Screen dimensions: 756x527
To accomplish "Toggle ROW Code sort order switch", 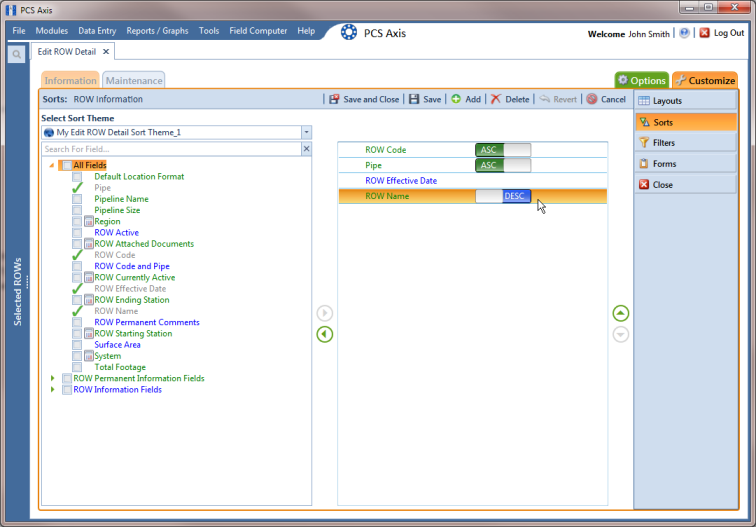I will [503, 150].
